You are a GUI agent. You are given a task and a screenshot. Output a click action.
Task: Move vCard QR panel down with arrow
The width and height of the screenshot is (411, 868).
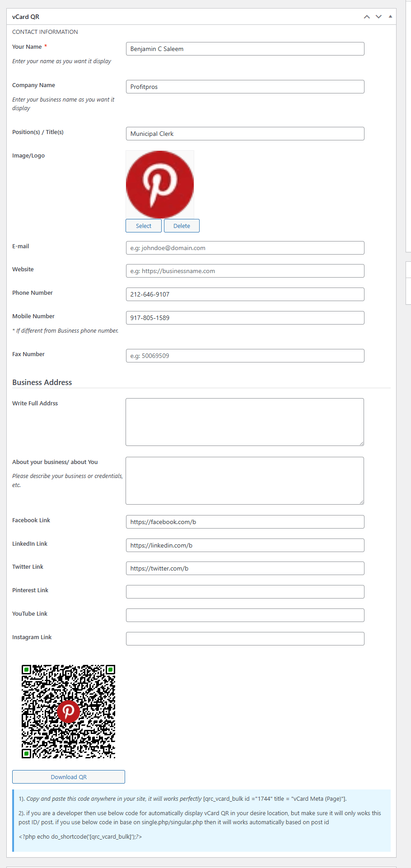[378, 17]
